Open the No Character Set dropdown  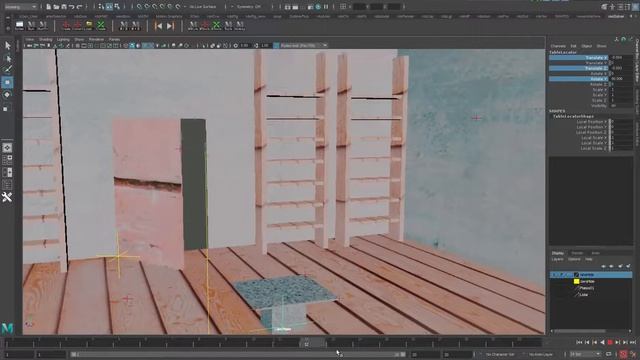(500, 354)
